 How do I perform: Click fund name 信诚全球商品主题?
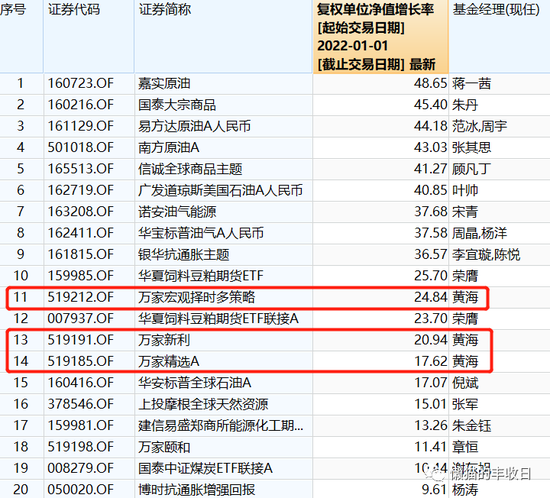pyautogui.click(x=190, y=169)
